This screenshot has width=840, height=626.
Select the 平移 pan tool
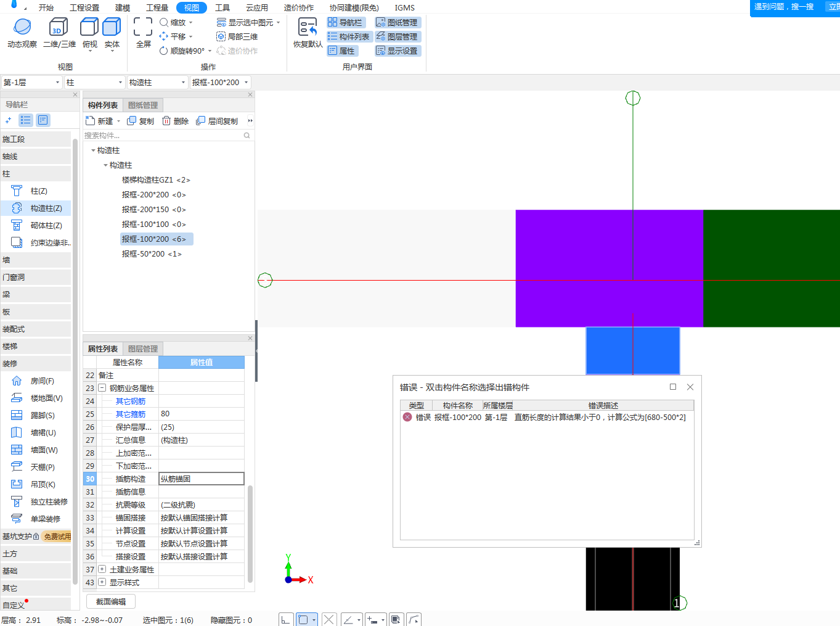click(176, 36)
